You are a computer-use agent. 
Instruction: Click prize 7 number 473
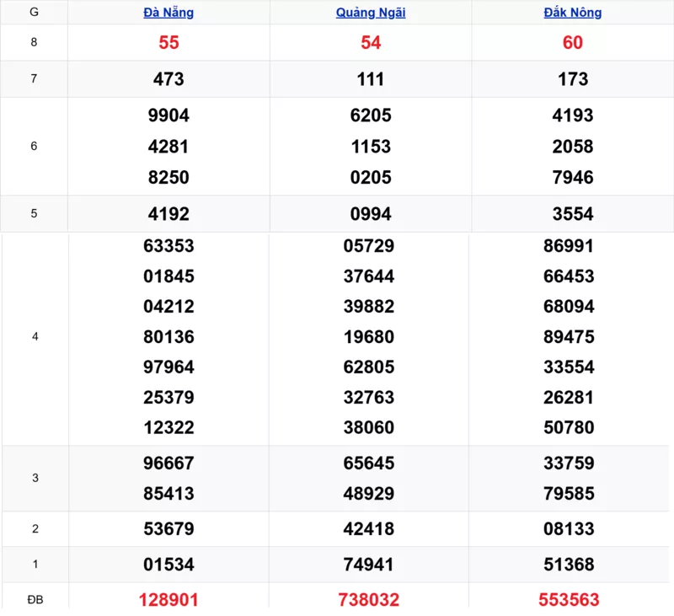168,79
